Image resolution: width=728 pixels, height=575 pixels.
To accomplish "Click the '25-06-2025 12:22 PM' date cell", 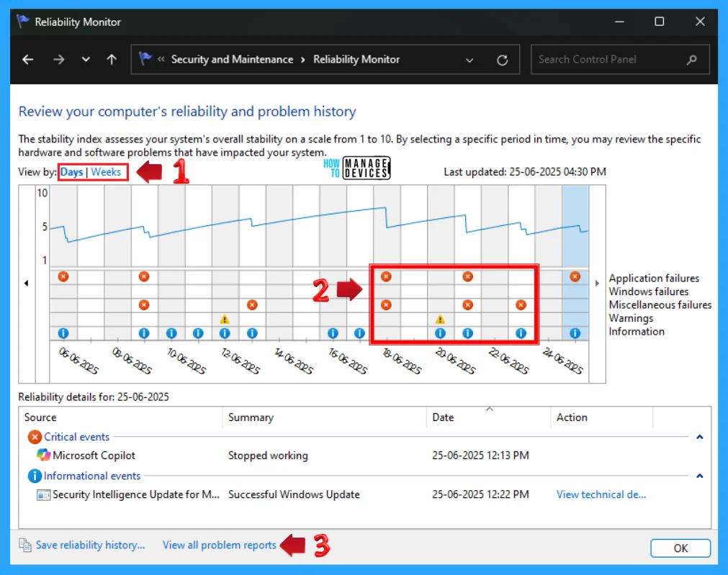I will [x=480, y=494].
